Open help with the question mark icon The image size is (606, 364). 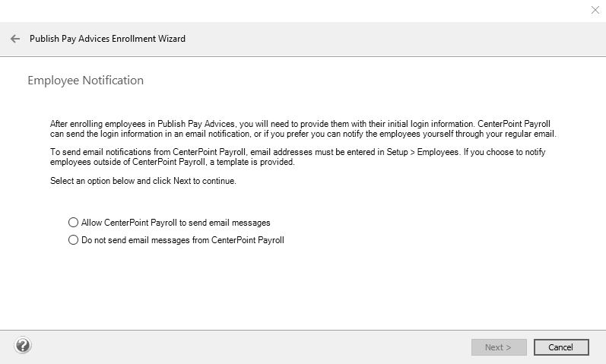point(23,346)
